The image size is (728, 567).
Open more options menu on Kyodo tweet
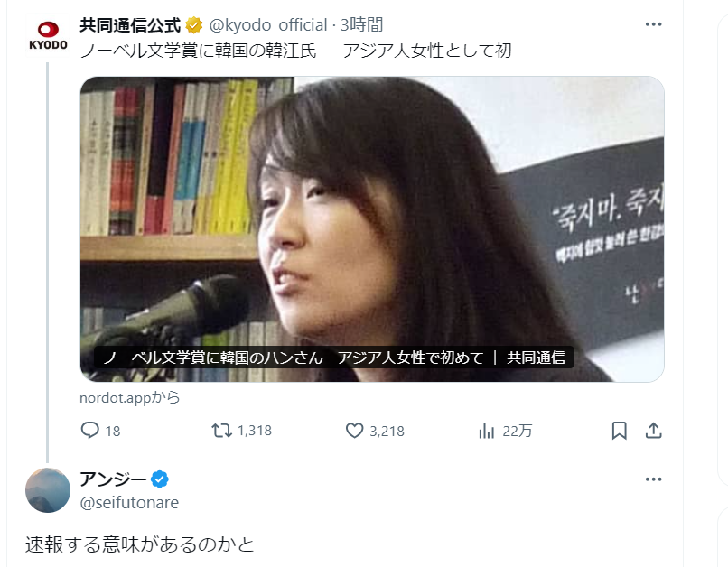[x=653, y=24]
